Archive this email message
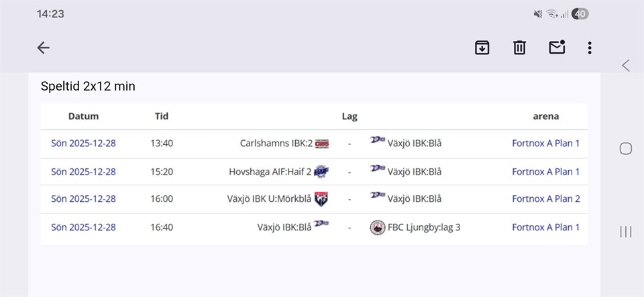 point(482,48)
